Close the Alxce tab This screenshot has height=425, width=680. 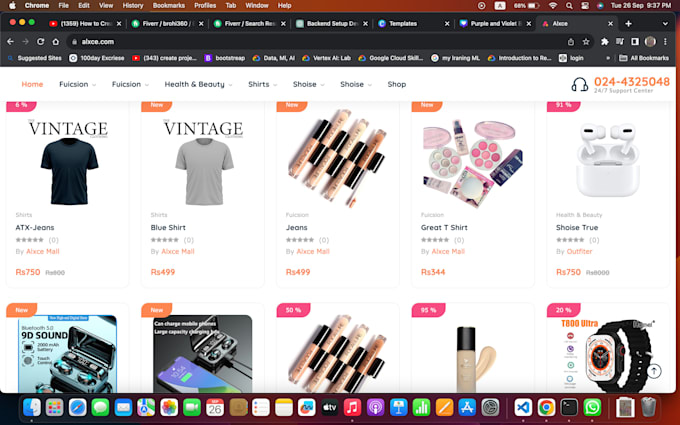(610, 23)
